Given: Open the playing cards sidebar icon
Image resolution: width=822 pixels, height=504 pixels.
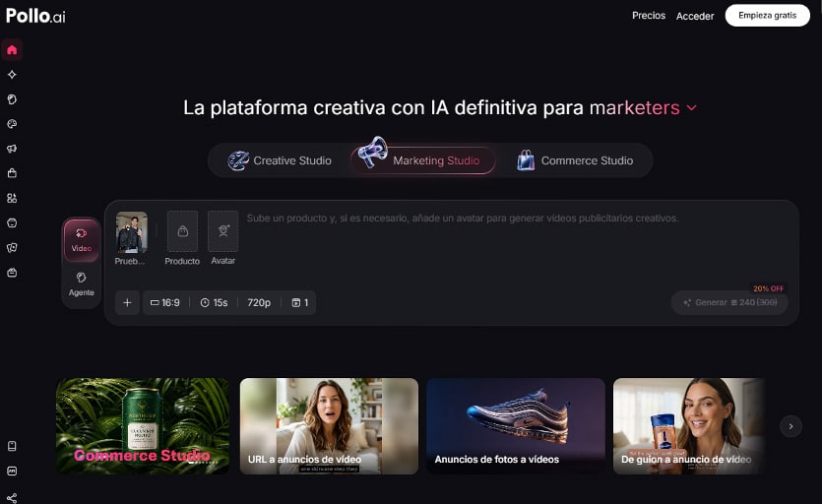Looking at the screenshot, I should click(x=12, y=247).
